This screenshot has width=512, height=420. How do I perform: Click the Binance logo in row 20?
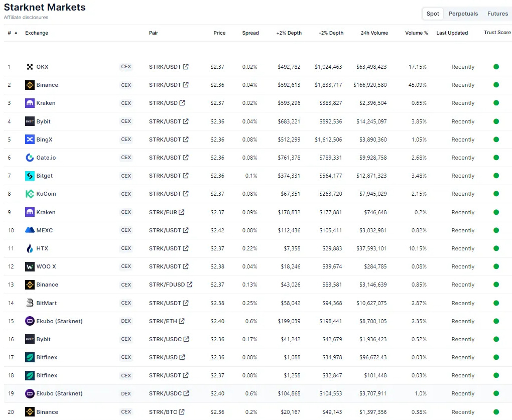(x=30, y=412)
